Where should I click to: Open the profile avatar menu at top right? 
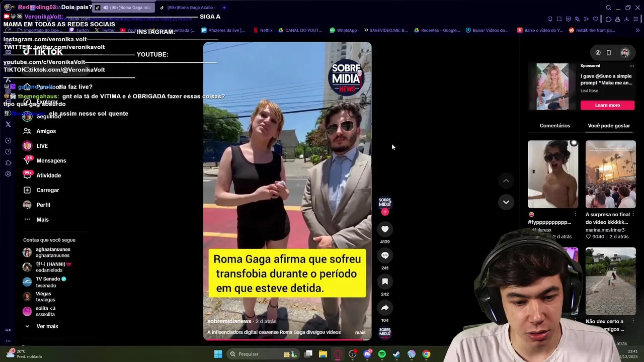[x=625, y=53]
